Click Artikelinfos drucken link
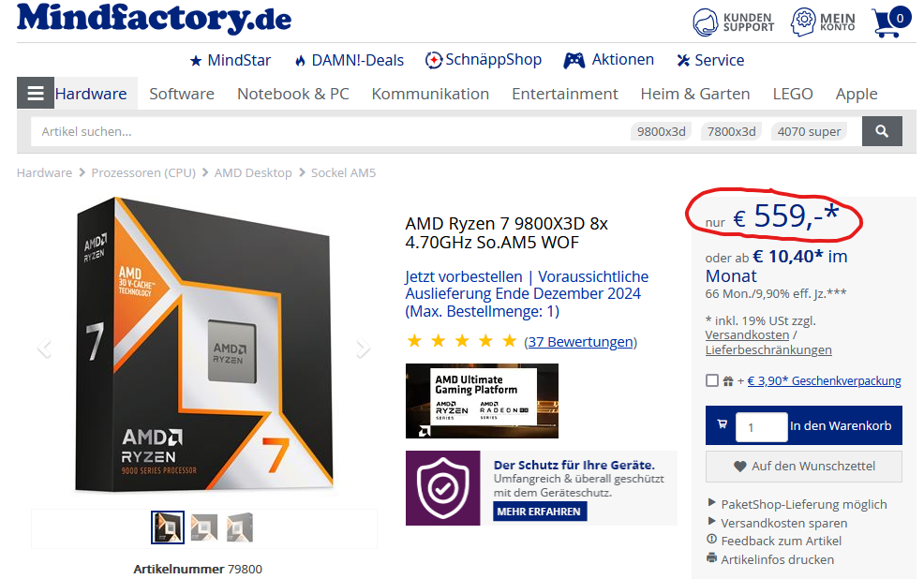The width and height of the screenshot is (924, 579). (x=777, y=559)
